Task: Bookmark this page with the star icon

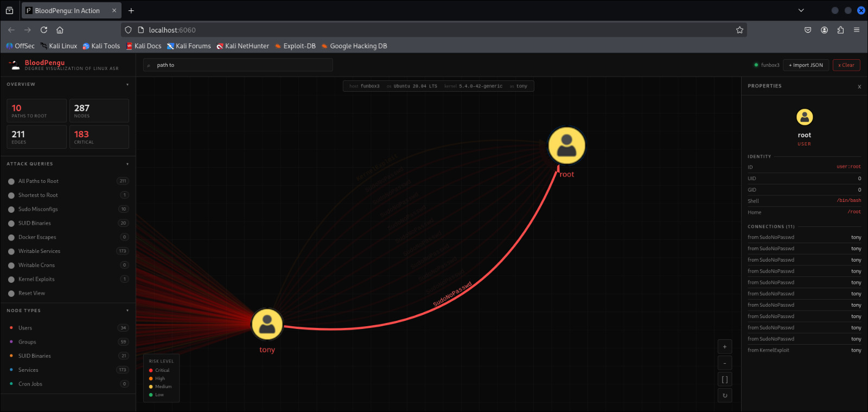Action: click(x=739, y=30)
